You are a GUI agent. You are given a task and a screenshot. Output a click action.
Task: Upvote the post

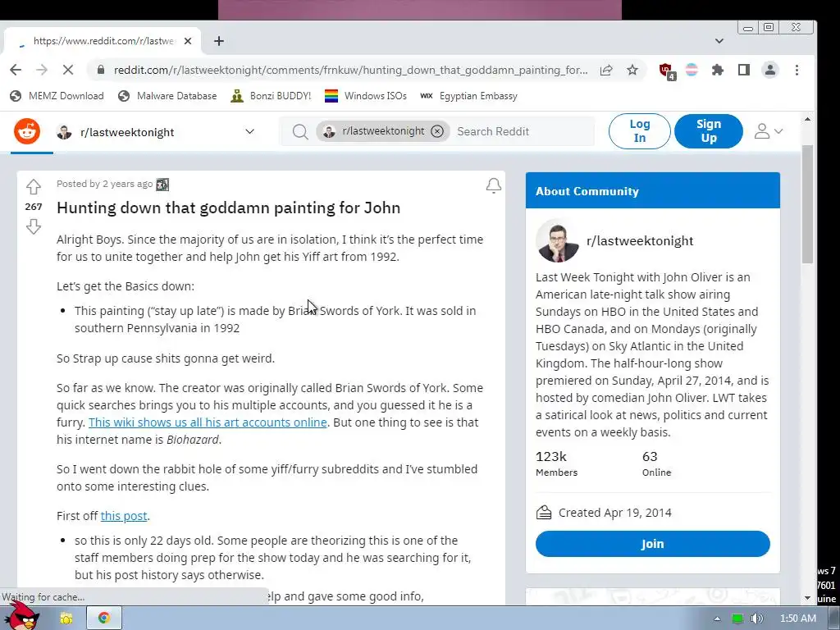pos(33,186)
